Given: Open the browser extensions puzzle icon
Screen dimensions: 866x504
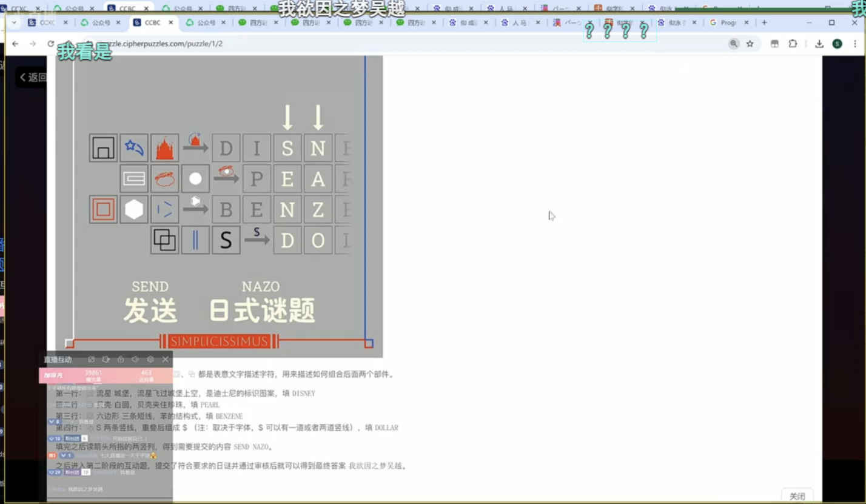Looking at the screenshot, I should point(793,44).
